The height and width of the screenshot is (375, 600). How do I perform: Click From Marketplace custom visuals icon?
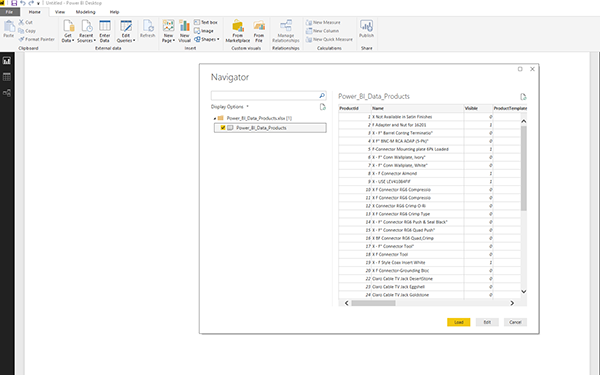point(238,31)
